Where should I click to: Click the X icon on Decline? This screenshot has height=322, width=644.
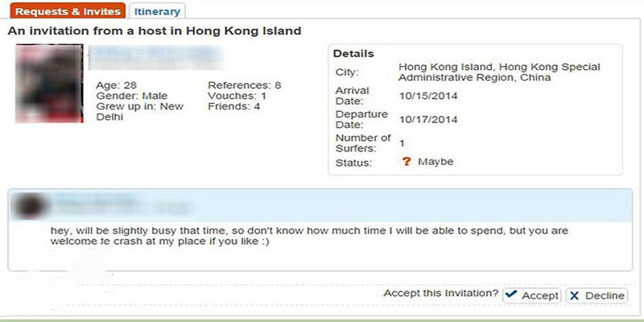(x=574, y=295)
